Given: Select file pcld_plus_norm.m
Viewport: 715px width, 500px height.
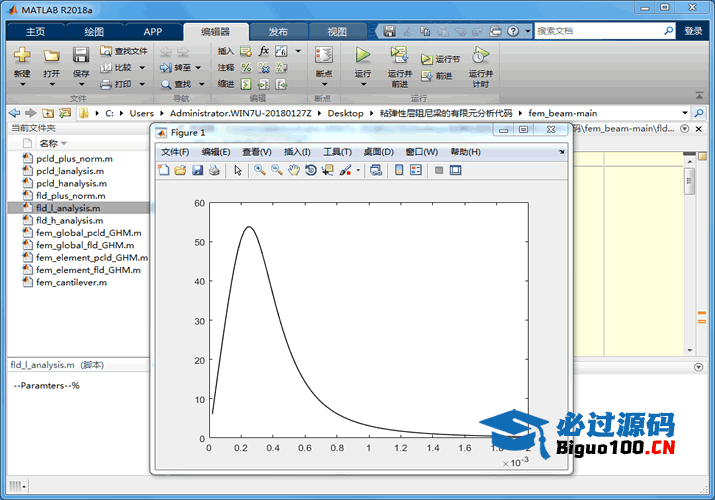Looking at the screenshot, I should [x=74, y=159].
